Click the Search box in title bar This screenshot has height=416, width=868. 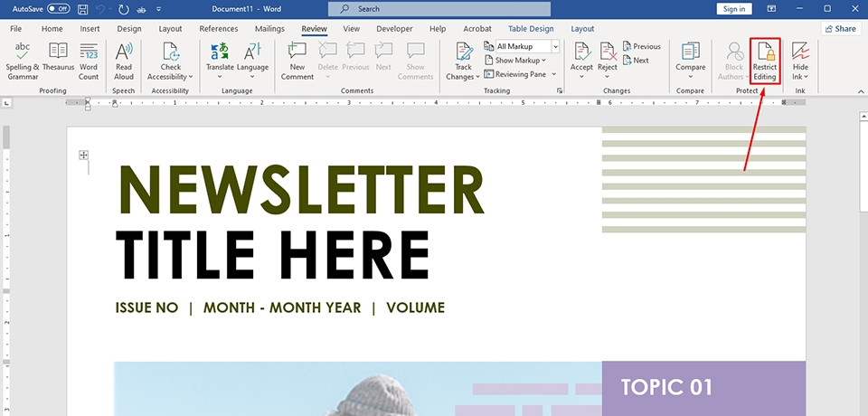pyautogui.click(x=439, y=9)
